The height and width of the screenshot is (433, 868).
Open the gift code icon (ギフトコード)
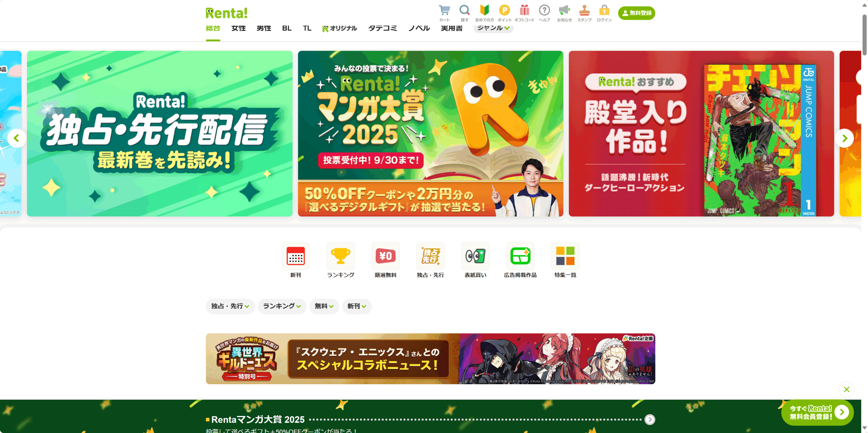coord(525,13)
